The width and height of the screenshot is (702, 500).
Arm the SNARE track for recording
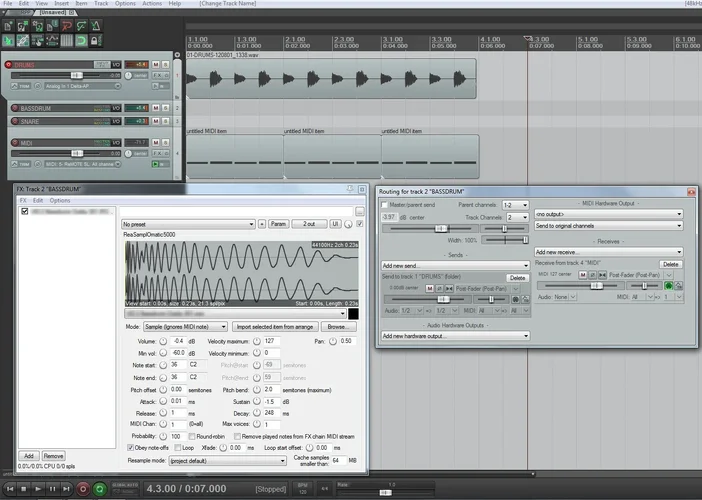pyautogui.click(x=15, y=121)
